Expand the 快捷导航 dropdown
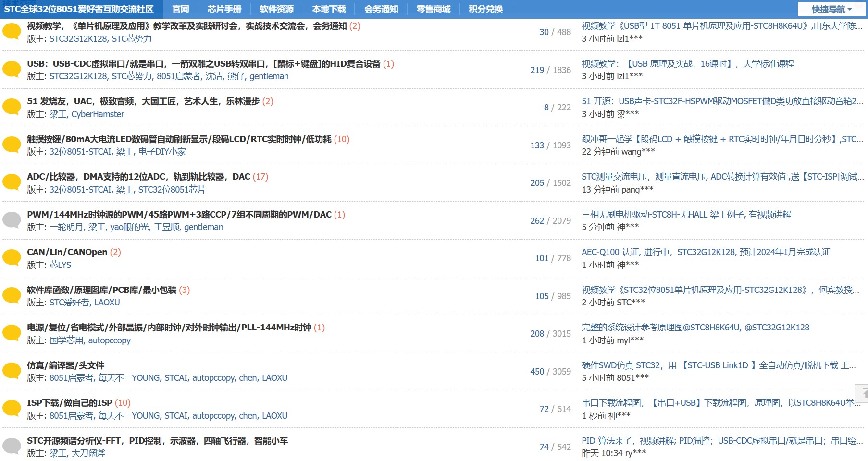This screenshot has height=461, width=868. (831, 9)
